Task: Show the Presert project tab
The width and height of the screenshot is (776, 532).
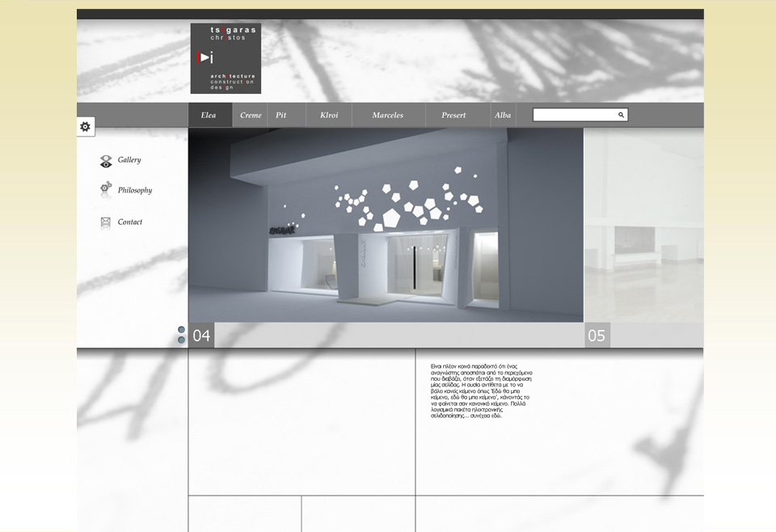Action: point(453,115)
